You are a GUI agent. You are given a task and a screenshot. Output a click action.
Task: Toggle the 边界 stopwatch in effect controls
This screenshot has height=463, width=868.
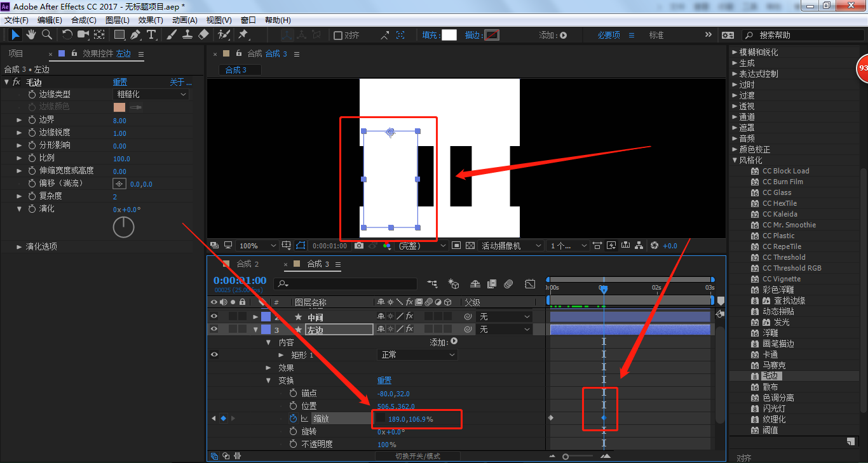[32, 119]
